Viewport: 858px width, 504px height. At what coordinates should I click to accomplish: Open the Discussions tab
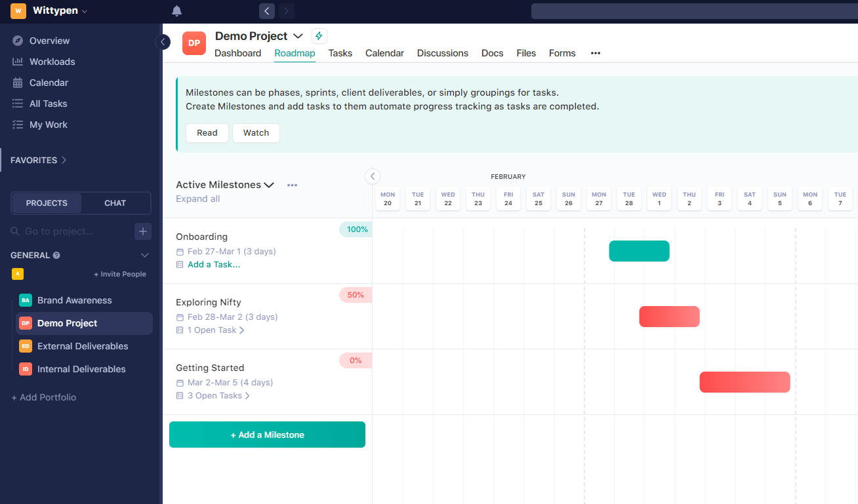pyautogui.click(x=442, y=53)
